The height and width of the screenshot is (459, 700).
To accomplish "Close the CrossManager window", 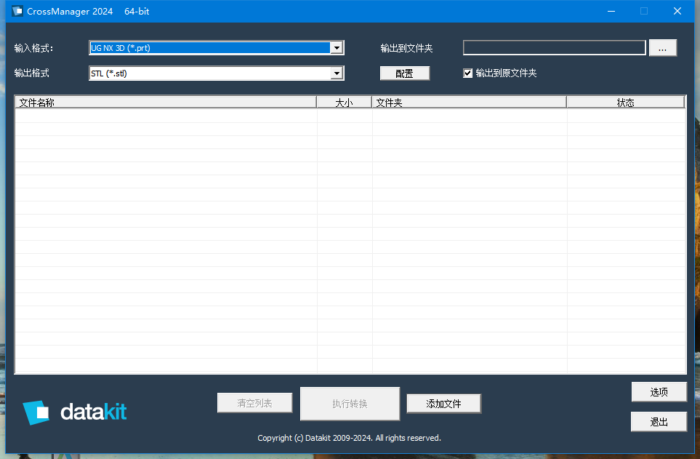I will click(677, 11).
